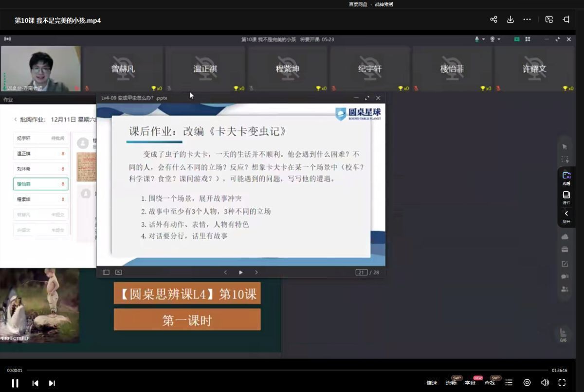Open the 流畅 video quality menu
584x392 pixels.
(x=451, y=383)
